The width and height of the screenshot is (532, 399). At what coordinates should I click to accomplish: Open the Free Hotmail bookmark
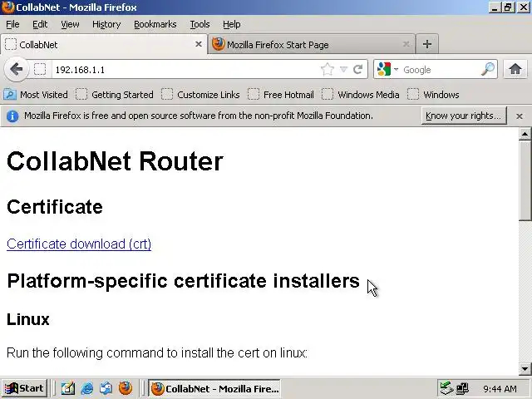tap(281, 95)
